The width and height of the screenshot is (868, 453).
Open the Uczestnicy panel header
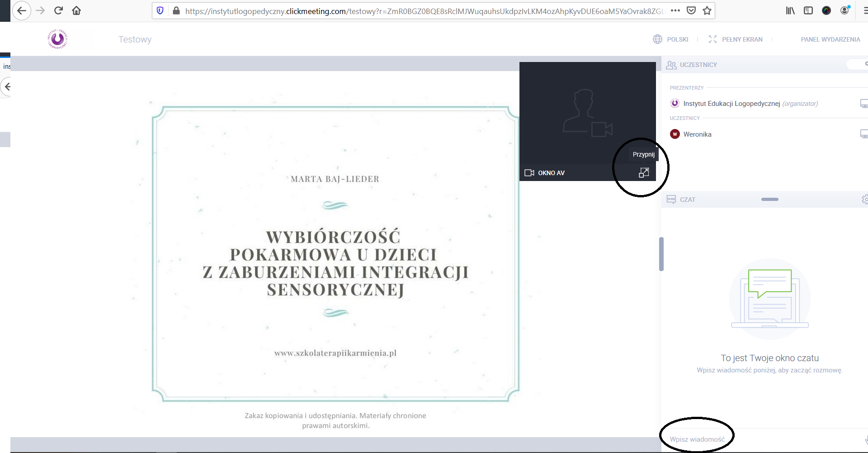click(698, 65)
